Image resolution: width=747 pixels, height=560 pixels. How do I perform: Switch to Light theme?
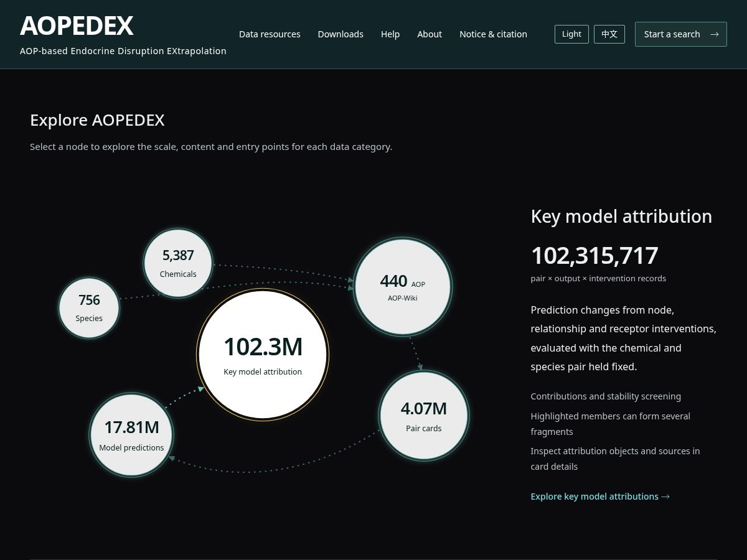point(571,34)
